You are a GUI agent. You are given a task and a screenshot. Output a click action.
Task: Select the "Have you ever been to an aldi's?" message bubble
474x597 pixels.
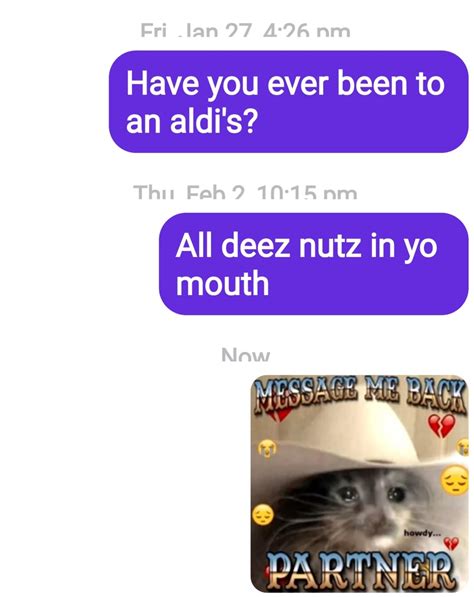click(x=288, y=102)
